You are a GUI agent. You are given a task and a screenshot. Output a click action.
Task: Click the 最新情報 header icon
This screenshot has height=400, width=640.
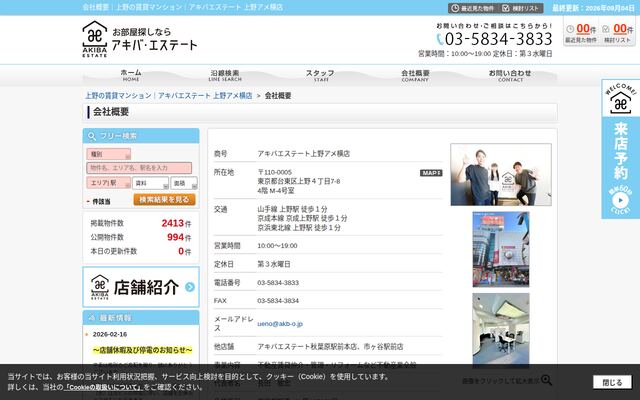pos(92,318)
